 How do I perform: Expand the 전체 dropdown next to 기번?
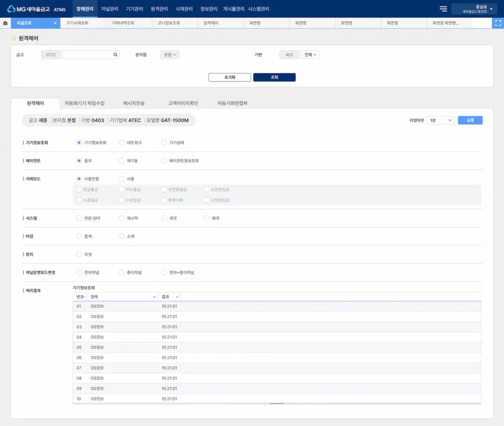tap(310, 55)
